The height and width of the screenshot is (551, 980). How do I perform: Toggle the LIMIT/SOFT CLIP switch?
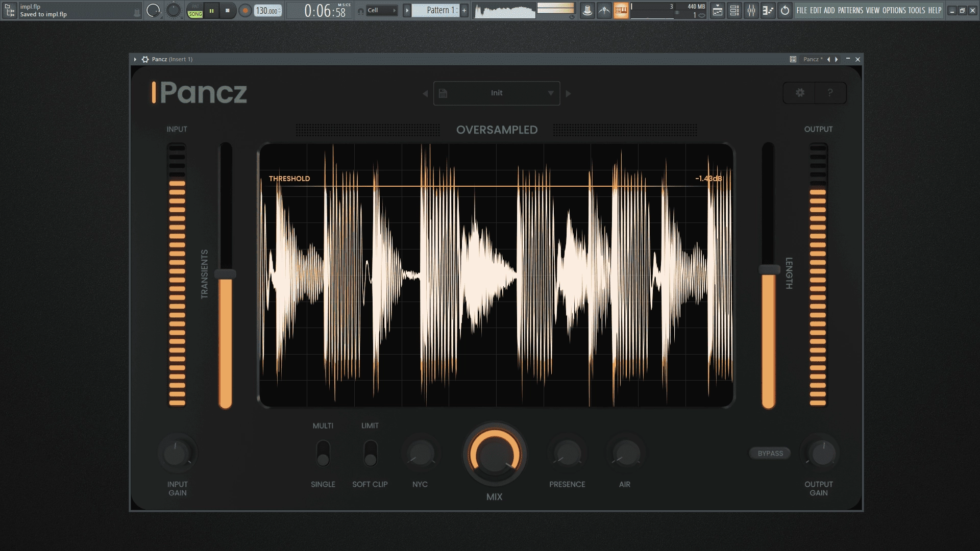tap(370, 454)
